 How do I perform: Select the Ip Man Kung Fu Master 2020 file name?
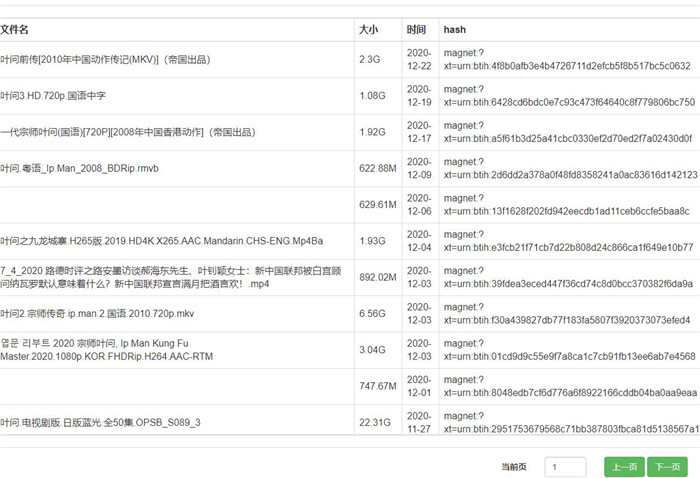click(x=107, y=350)
